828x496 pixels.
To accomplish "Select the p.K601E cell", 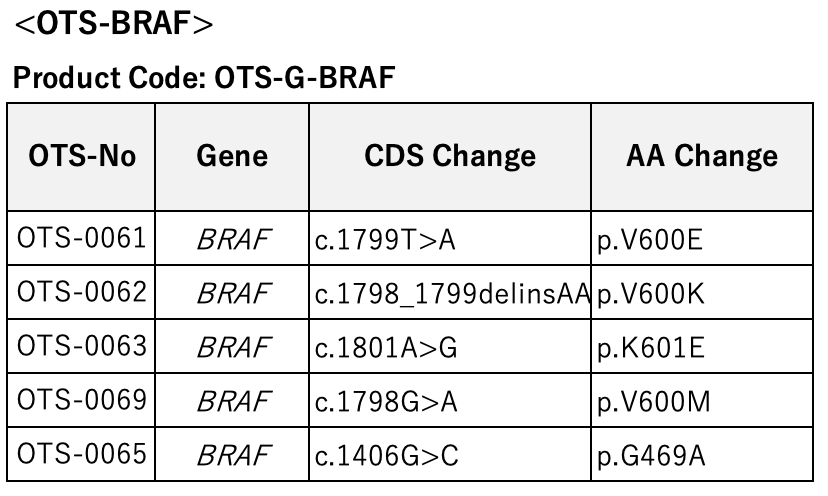I will click(702, 346).
